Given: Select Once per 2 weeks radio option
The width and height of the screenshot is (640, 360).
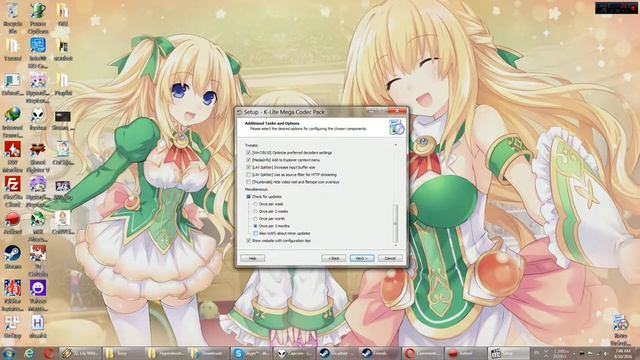Looking at the screenshot, I should [256, 211].
